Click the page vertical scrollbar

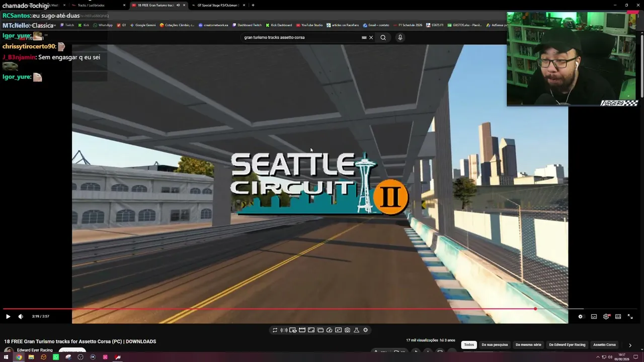click(641, 65)
